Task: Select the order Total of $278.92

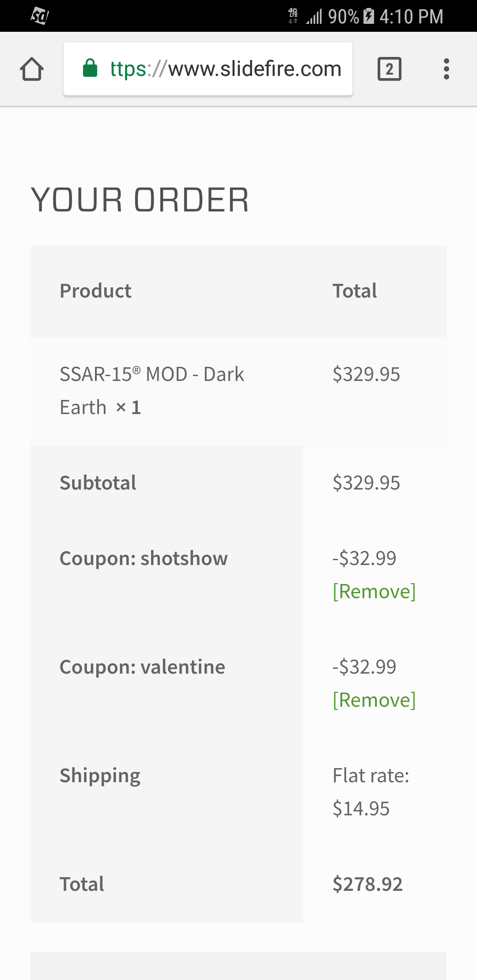Action: coord(368,883)
